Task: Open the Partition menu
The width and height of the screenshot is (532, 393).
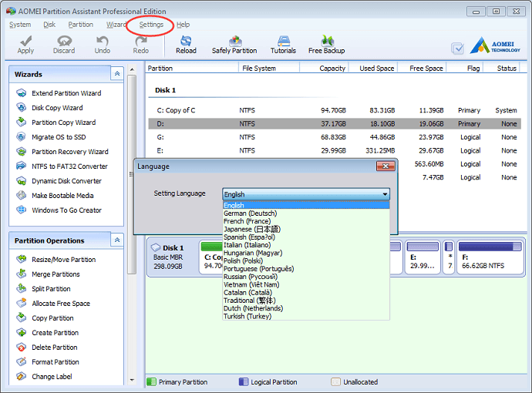Action: click(x=81, y=25)
